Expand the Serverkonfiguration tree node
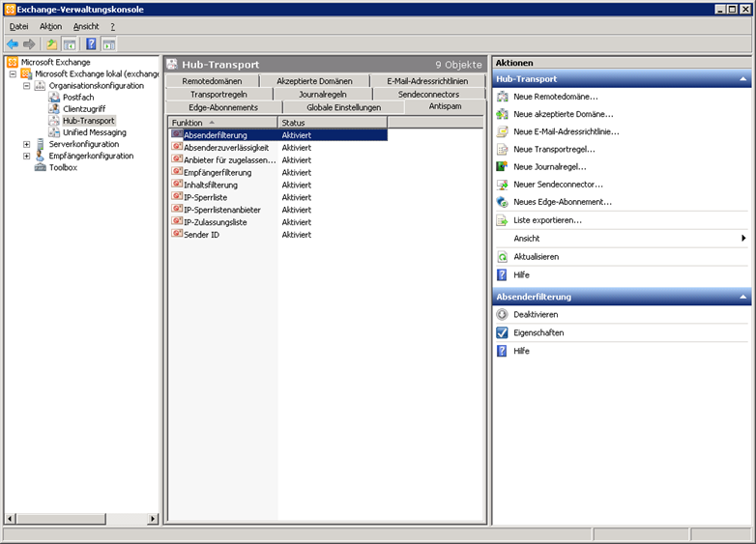Screen dimensions: 756x544 (27, 144)
